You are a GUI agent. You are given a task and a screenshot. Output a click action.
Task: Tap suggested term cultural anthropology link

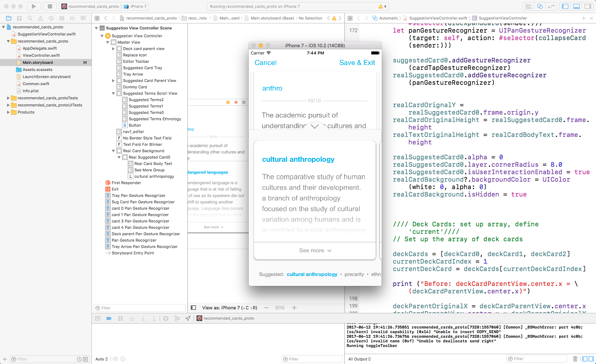[x=312, y=274]
